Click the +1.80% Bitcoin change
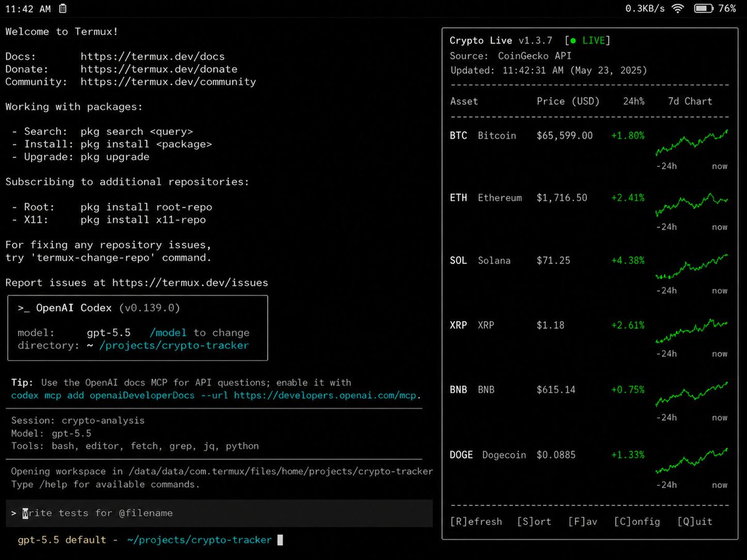This screenshot has width=747, height=560. coord(627,136)
